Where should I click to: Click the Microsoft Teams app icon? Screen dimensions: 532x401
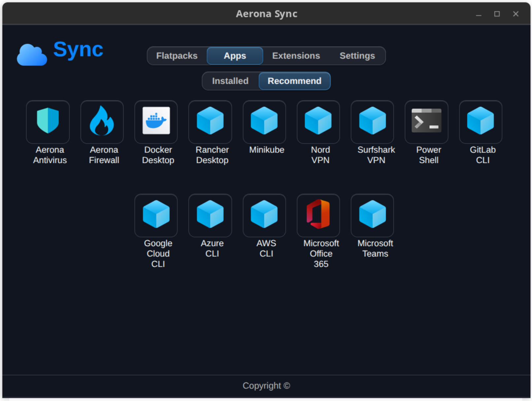(x=373, y=215)
